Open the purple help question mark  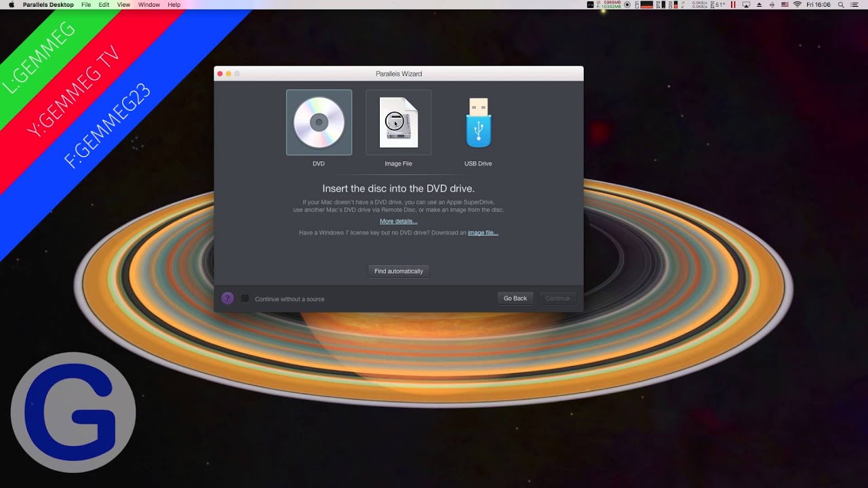pos(228,298)
